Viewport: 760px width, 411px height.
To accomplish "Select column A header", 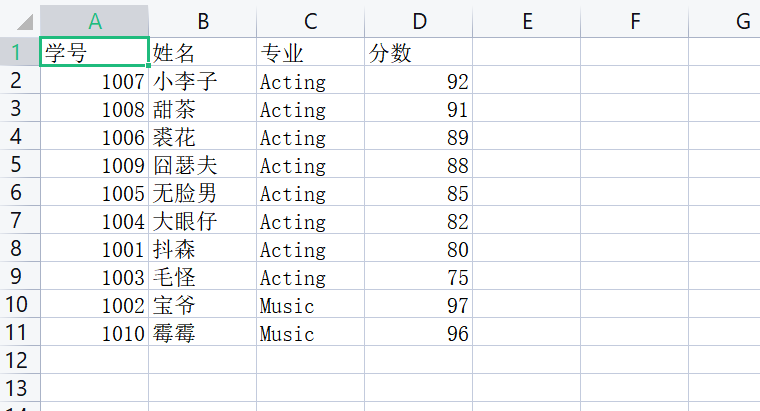I will click(x=95, y=21).
